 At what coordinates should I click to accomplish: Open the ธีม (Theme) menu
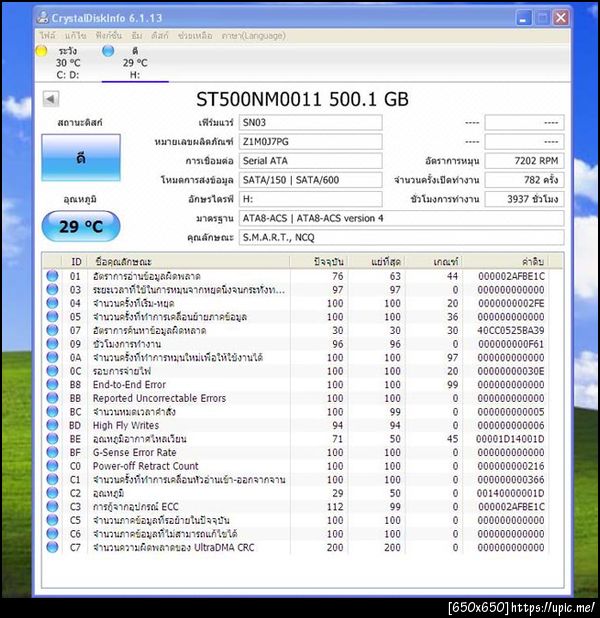tap(137, 35)
